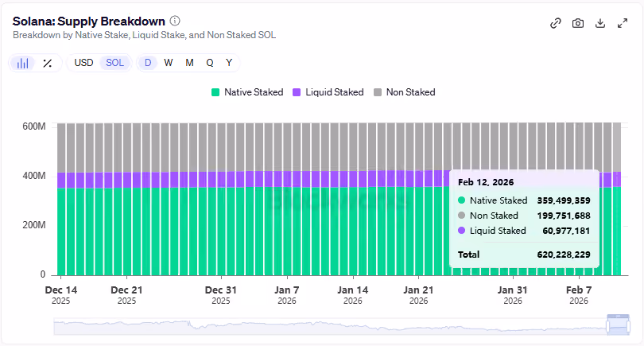Toggle Liquid Staked series in legend
Screen dimensions: 644x346
pos(328,92)
